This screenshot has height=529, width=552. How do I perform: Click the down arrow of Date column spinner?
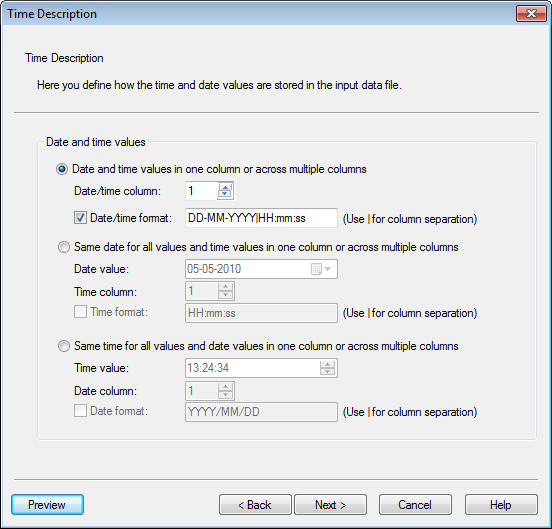tap(225, 395)
